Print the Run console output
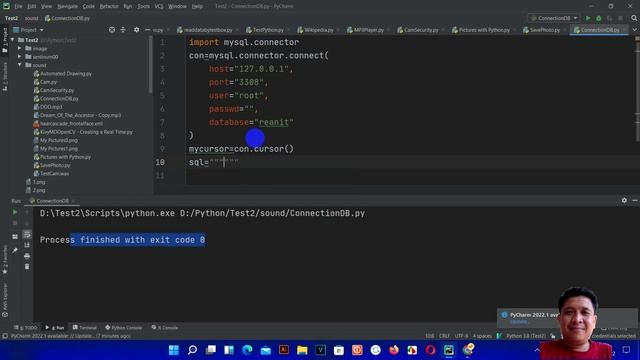This screenshot has width=640, height=360. (x=27, y=256)
